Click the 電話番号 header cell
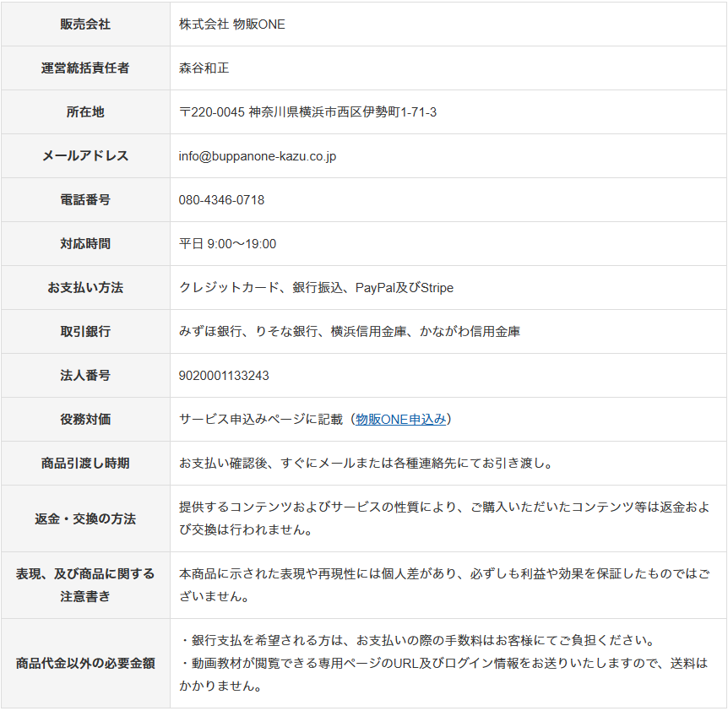Image resolution: width=728 pixels, height=711 pixels. pyautogui.click(x=85, y=200)
